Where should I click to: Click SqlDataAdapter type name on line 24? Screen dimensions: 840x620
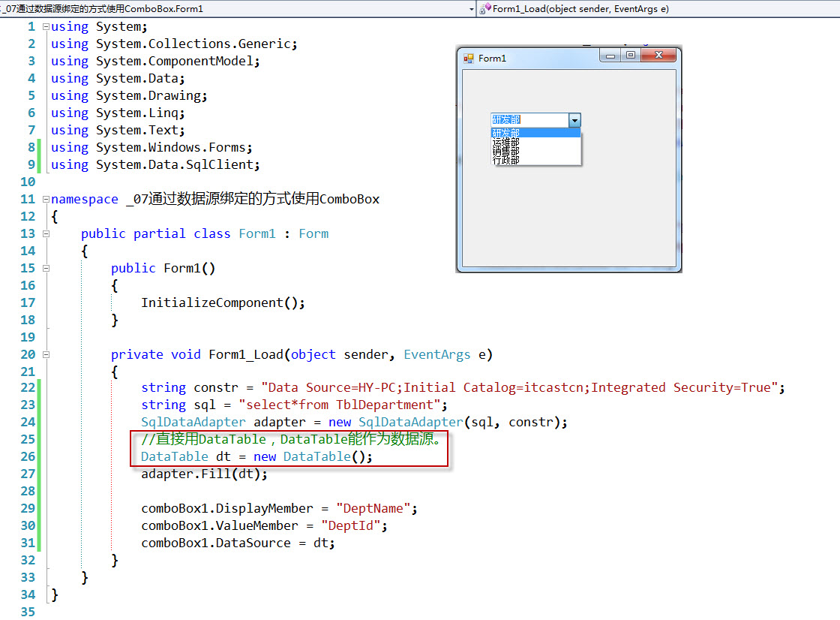[193, 422]
